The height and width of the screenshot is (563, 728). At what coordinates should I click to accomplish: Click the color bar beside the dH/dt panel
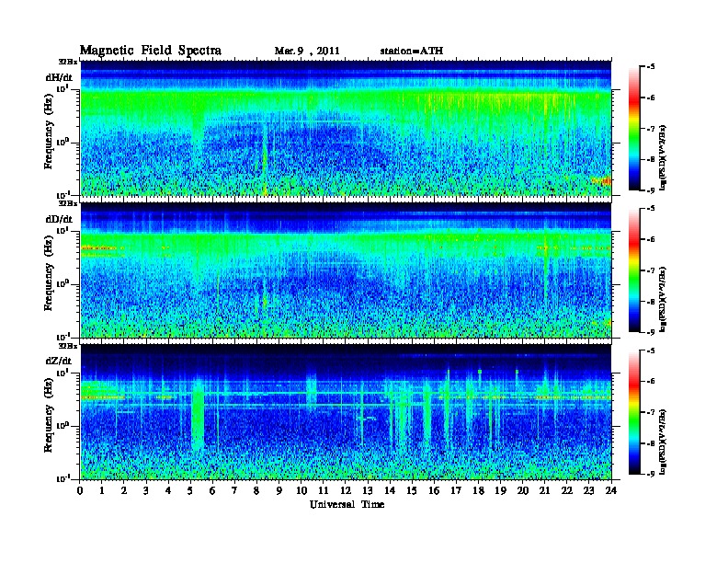click(x=634, y=129)
